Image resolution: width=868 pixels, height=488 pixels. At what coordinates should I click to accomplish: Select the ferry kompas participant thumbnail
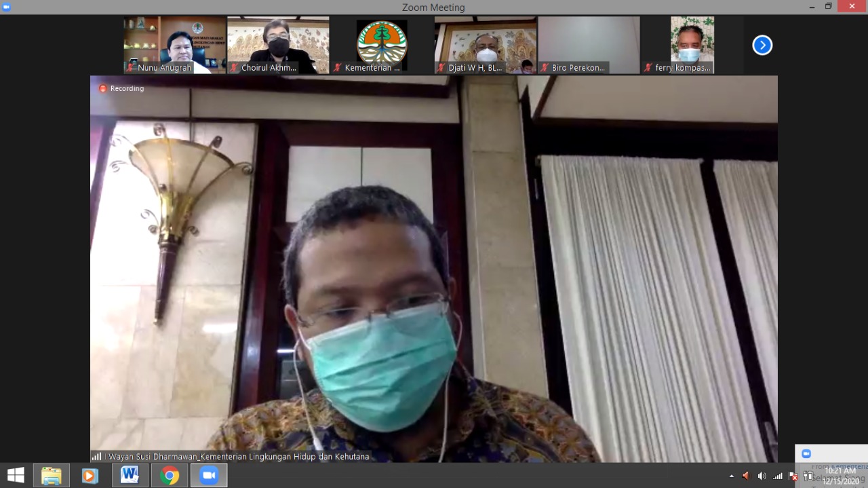pos(692,45)
